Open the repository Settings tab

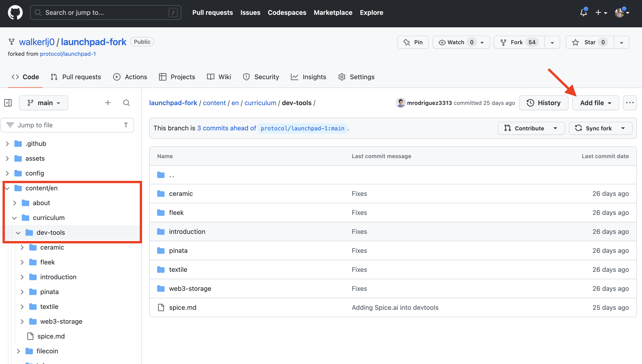[356, 77]
